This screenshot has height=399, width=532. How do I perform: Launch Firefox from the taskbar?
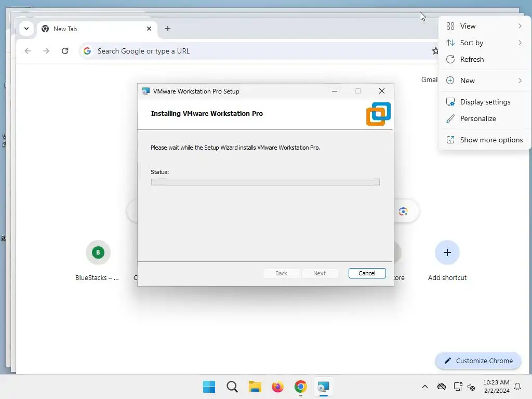pyautogui.click(x=277, y=387)
